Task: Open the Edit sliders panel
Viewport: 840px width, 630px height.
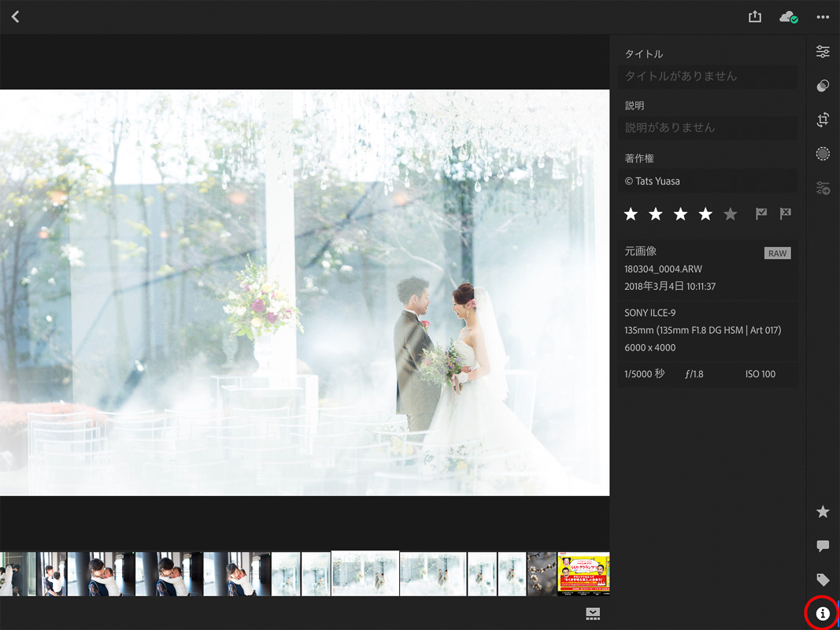Action: click(823, 52)
